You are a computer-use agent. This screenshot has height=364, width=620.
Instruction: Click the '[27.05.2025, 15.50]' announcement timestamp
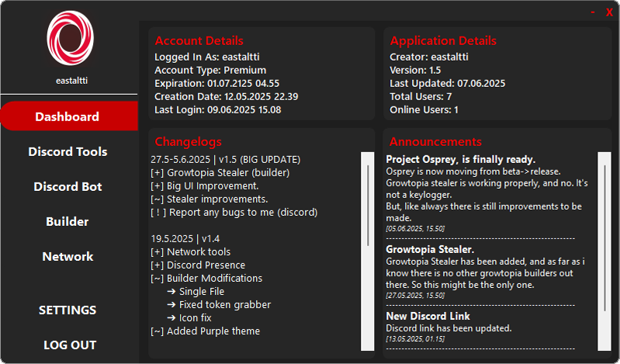415,296
